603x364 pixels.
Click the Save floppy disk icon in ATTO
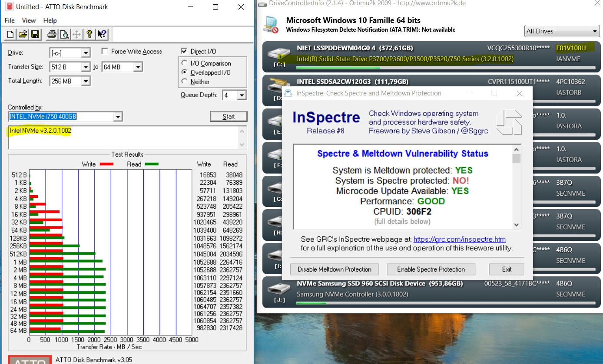coord(35,34)
